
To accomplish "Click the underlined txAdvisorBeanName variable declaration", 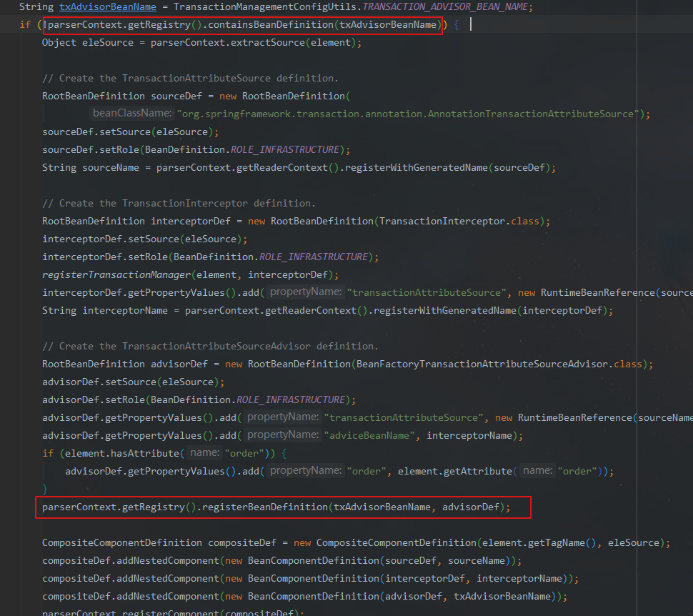I will [107, 6].
